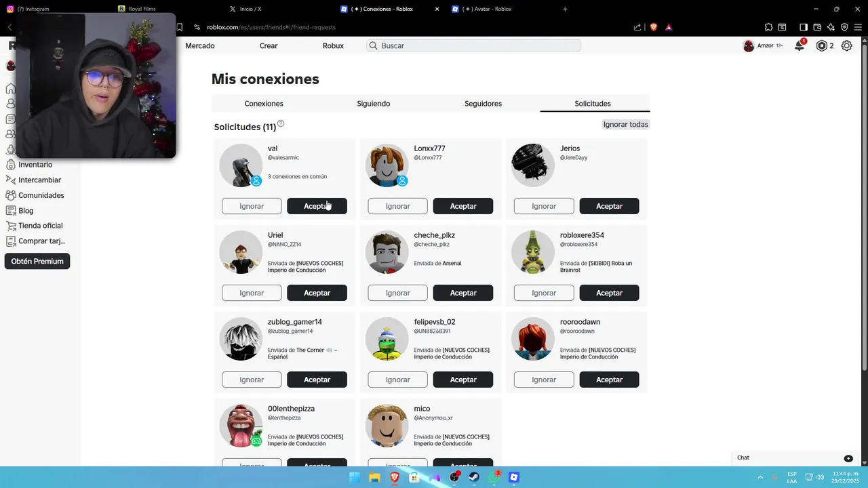Open the Brave VPN shield icon
The image size is (868, 488).
coord(844,27)
